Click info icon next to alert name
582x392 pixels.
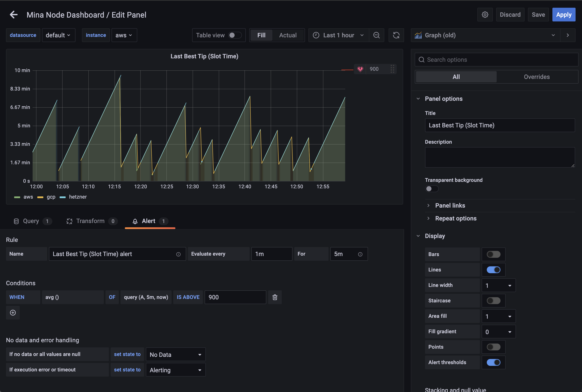(178, 254)
